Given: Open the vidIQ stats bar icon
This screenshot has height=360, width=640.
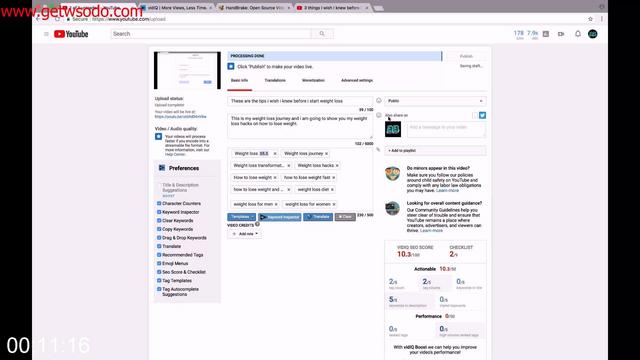Looking at the screenshot, I should tap(546, 34).
